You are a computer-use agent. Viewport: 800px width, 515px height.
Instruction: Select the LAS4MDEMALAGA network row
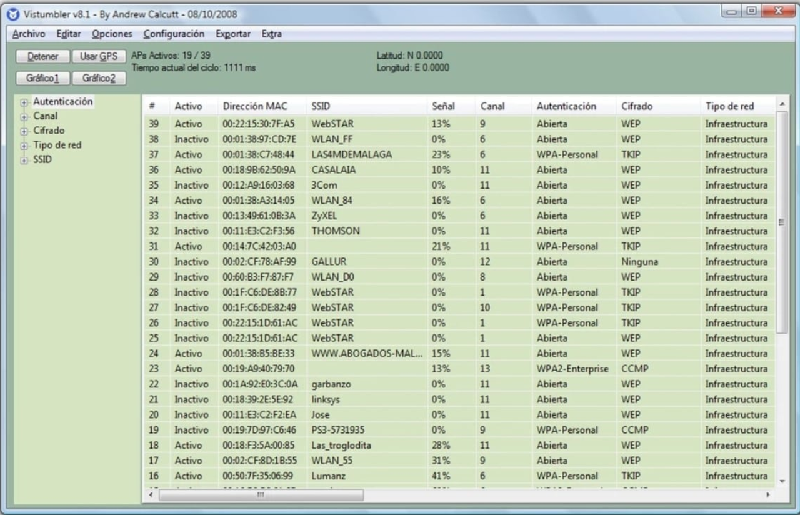[351, 155]
